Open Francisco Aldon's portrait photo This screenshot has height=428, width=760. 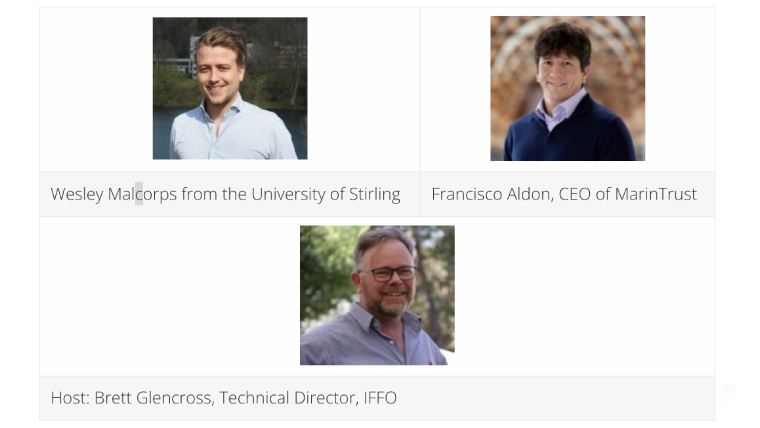coord(567,88)
